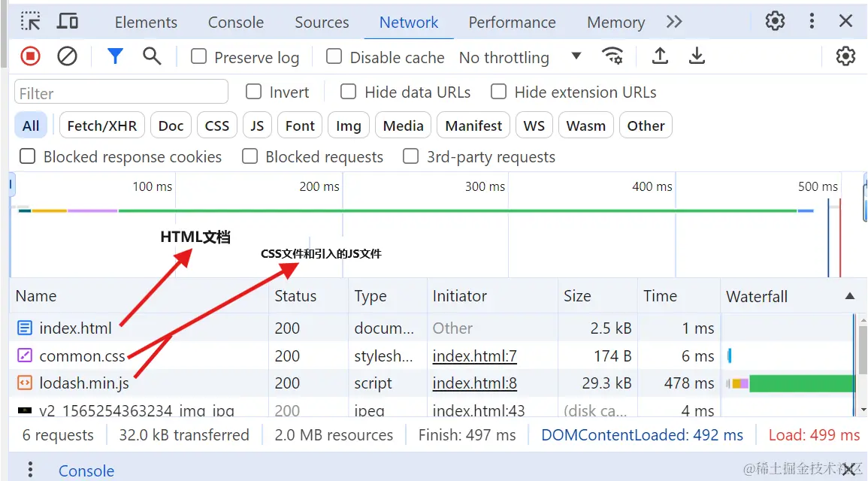Switch to the Performance tab
This screenshot has width=868, height=481.
[x=512, y=23]
